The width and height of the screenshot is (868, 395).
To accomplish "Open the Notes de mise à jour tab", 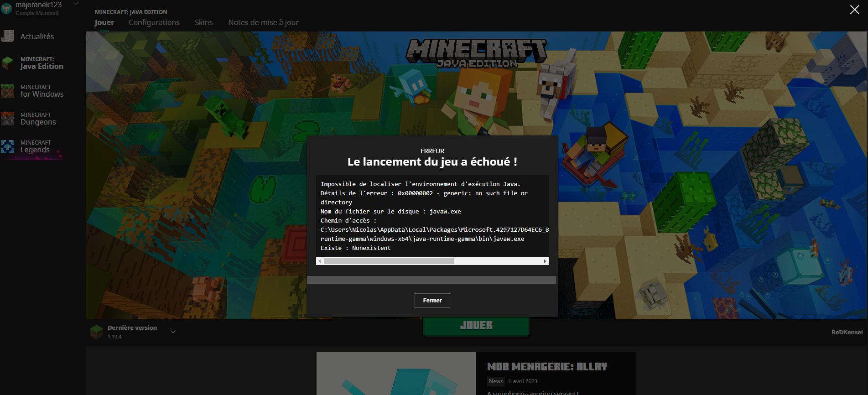I will pos(264,22).
